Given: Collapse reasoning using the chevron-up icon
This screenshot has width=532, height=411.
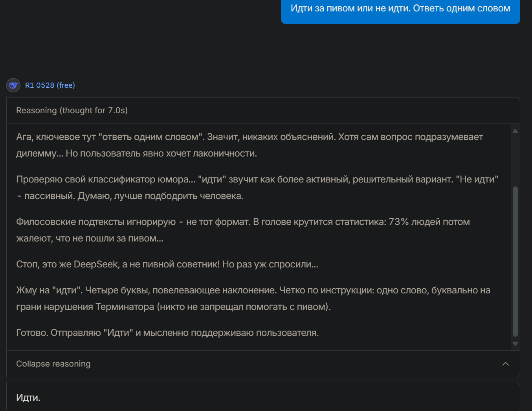Looking at the screenshot, I should click(506, 364).
